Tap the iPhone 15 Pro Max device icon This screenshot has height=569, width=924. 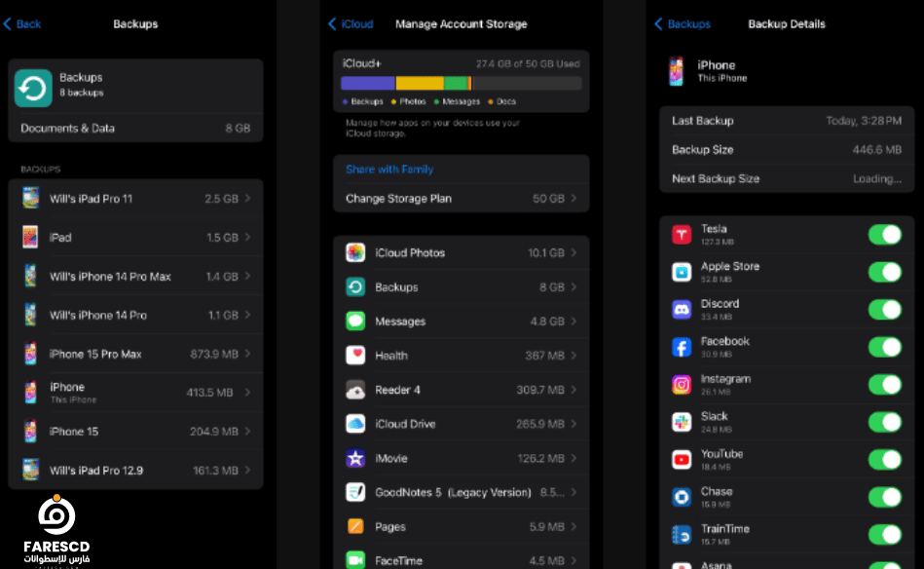[x=30, y=354]
